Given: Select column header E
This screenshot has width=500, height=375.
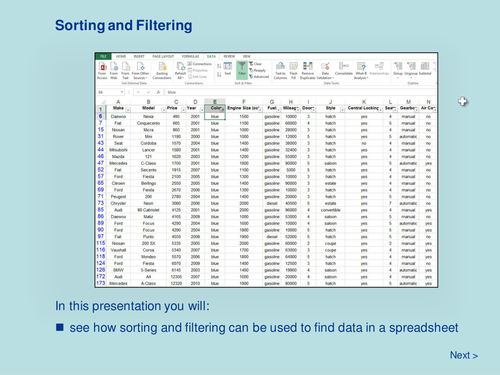Looking at the screenshot, I should click(215, 102).
